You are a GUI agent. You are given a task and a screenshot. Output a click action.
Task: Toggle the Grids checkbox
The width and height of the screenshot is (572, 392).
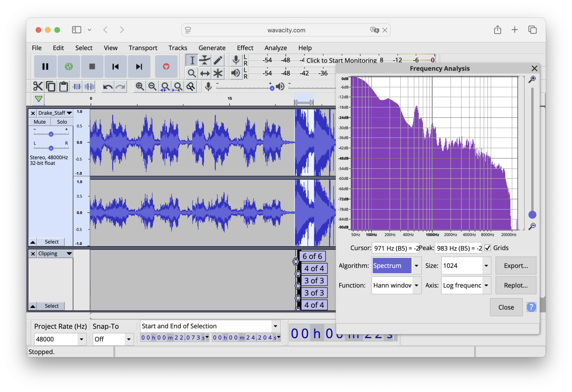(x=488, y=248)
